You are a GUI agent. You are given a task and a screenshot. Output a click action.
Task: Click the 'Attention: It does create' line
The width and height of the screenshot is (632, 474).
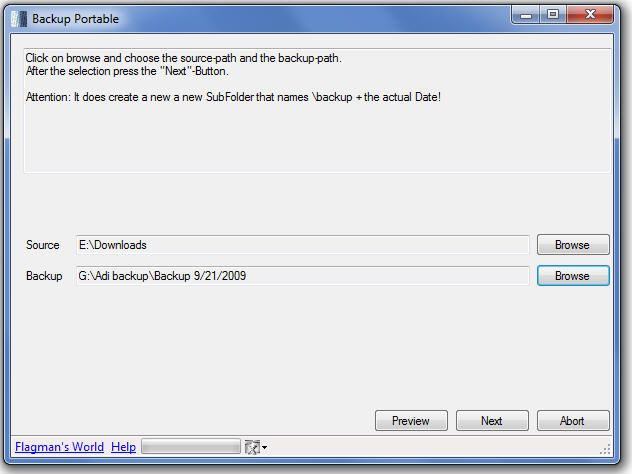pyautogui.click(x=233, y=97)
